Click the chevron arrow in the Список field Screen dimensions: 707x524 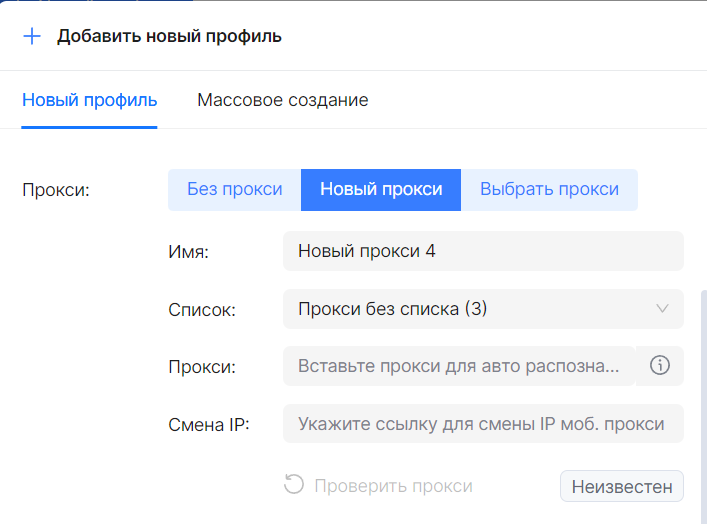[662, 309]
